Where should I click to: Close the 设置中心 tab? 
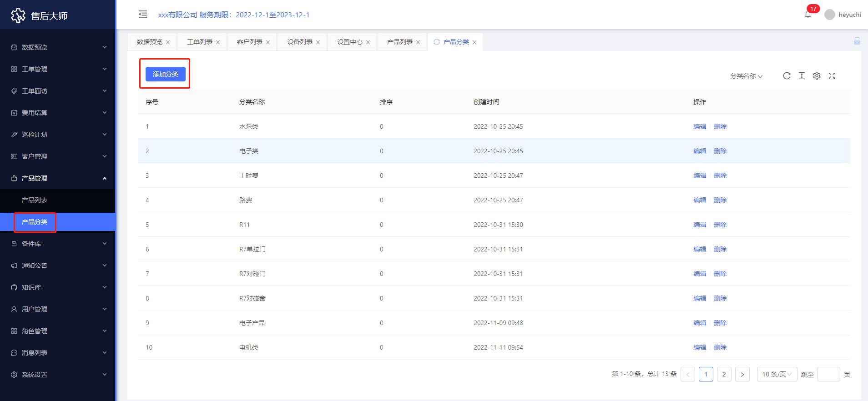coord(368,42)
